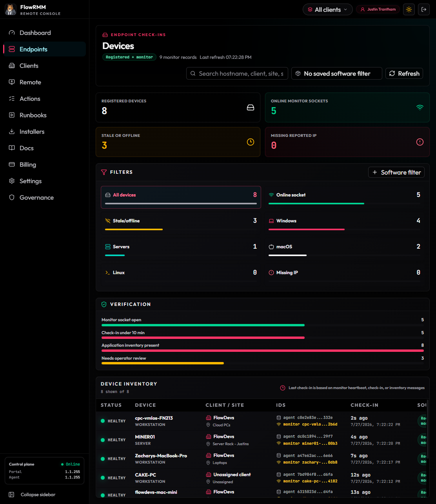The image size is (436, 504).
Task: Click the logout arrow icon
Action: tap(424, 9)
